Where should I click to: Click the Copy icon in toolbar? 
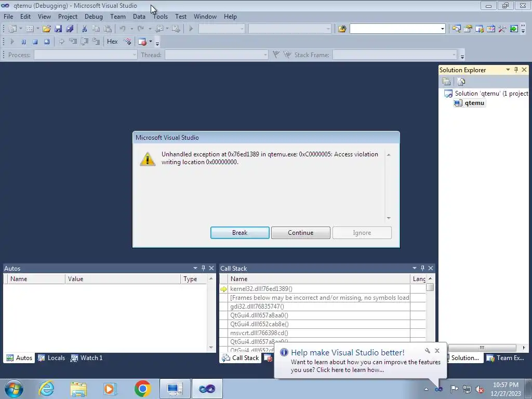coord(96,29)
